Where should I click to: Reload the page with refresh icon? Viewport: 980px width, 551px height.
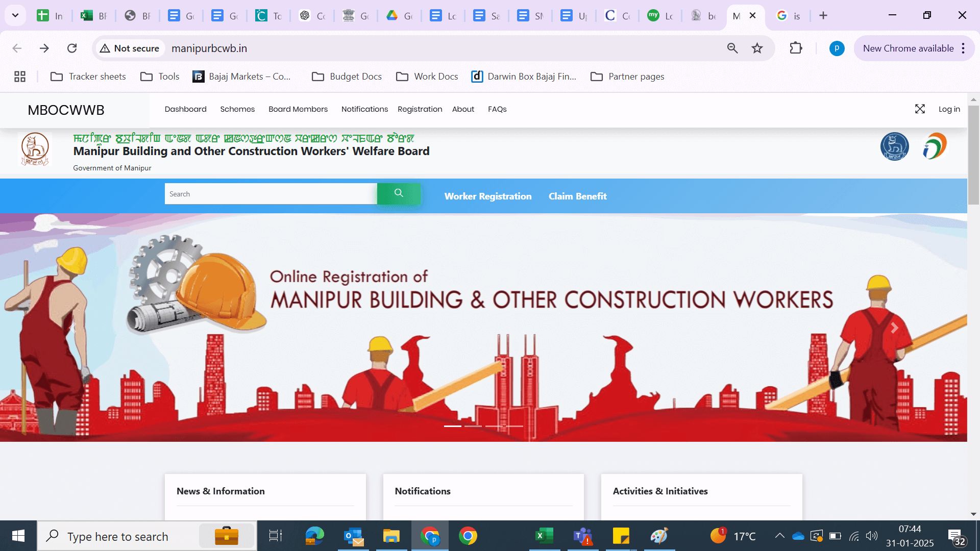point(72,48)
